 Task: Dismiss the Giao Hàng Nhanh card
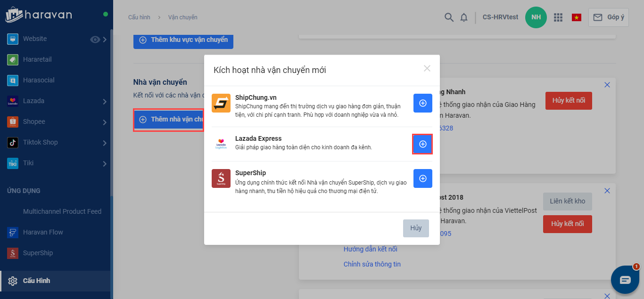coord(607,85)
